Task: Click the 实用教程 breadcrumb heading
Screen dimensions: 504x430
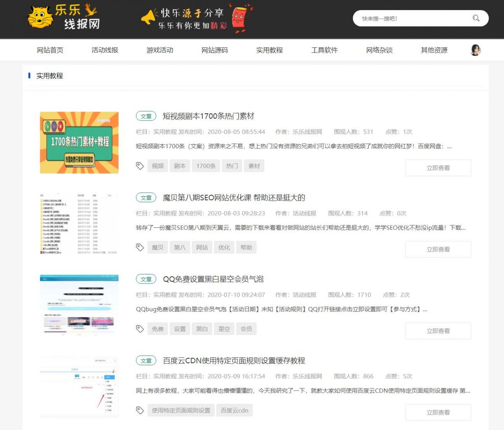Action: (50, 76)
